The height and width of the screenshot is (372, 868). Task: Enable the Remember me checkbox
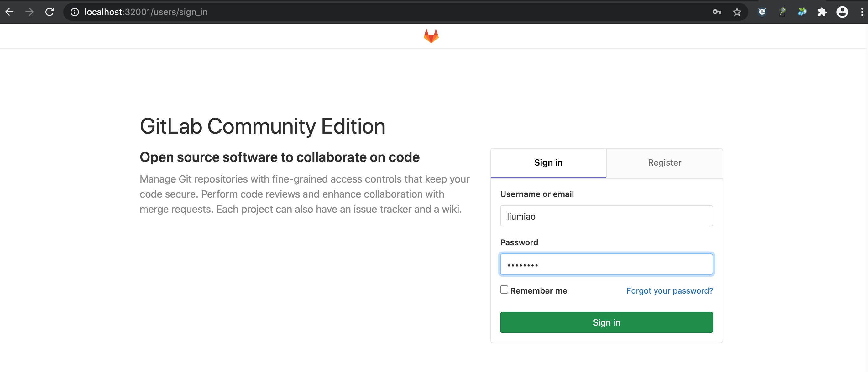click(504, 290)
